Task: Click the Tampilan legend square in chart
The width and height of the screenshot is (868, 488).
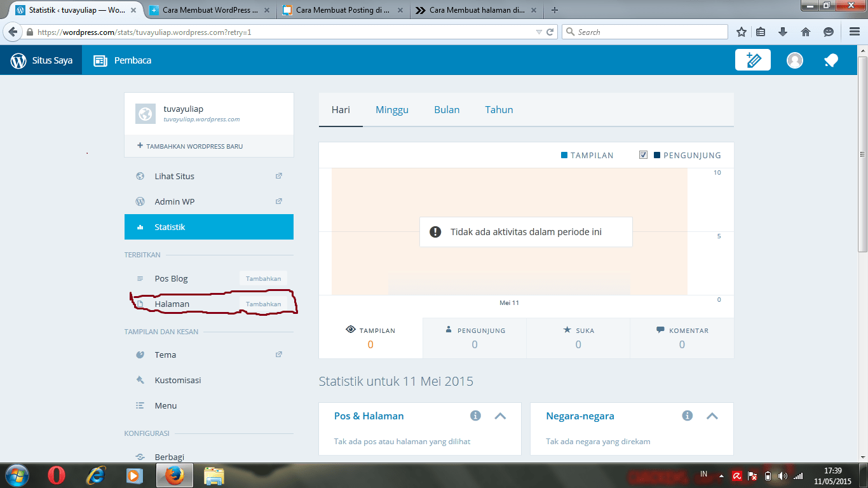Action: [x=564, y=155]
